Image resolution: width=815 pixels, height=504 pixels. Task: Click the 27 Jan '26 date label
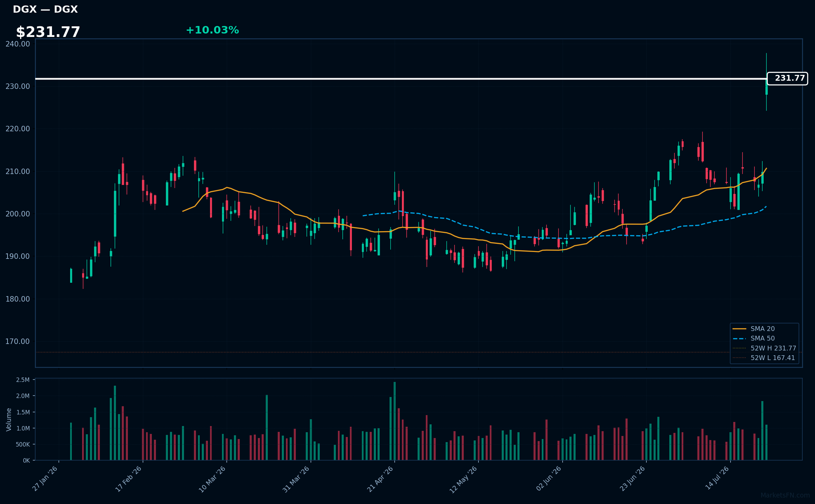(45, 479)
